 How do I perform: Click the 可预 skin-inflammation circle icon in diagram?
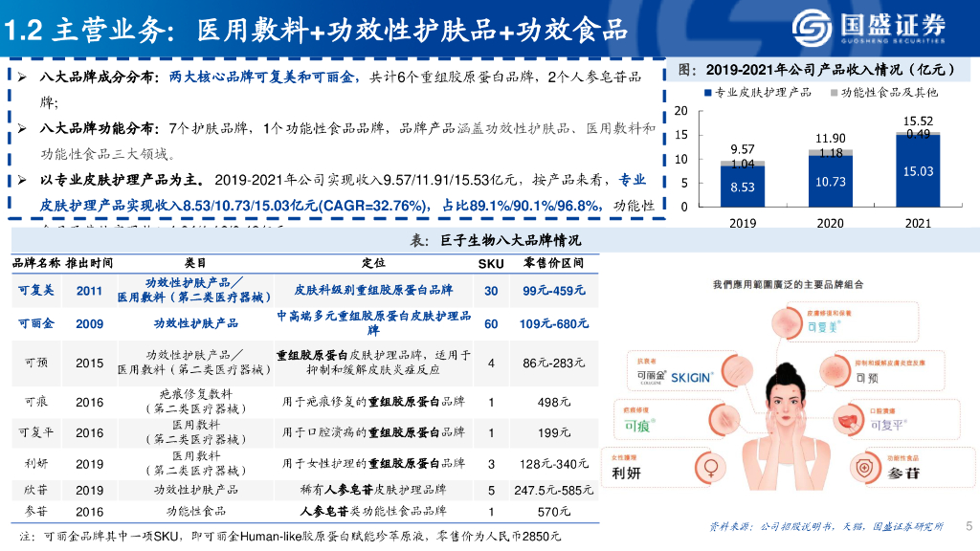835,371
